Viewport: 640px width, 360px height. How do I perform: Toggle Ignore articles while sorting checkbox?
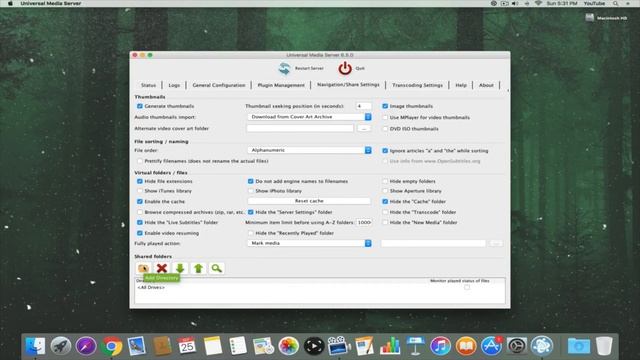[385, 151]
